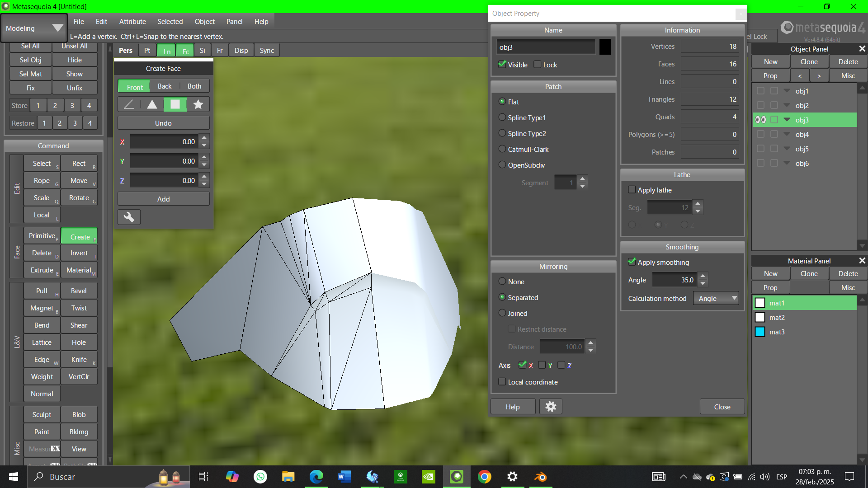Screen dimensions: 868x488
Task: Select the line face creation icon
Action: [x=129, y=104]
